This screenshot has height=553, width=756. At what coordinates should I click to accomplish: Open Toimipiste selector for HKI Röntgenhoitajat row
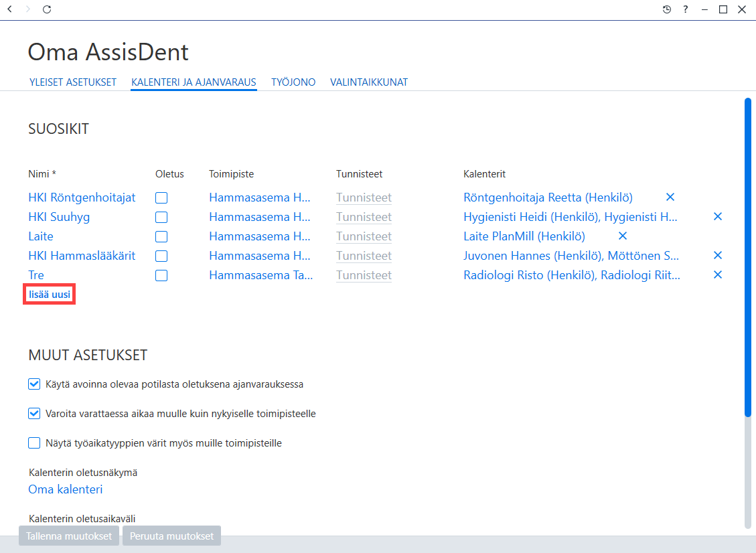click(260, 197)
